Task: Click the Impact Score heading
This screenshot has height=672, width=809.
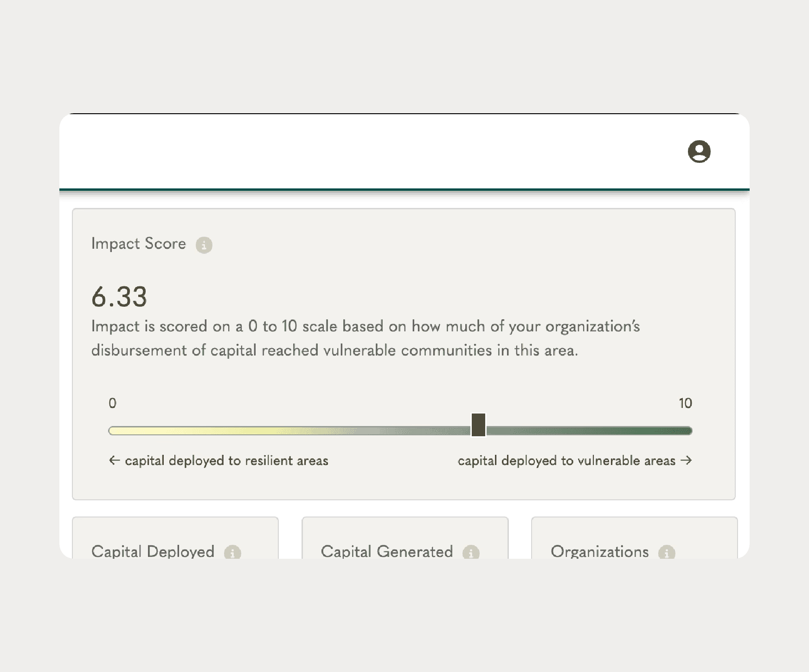Action: [x=138, y=244]
